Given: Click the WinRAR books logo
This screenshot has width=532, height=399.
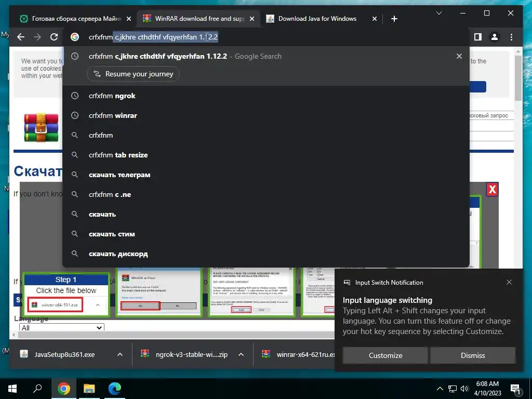Looking at the screenshot, I should pos(41,127).
